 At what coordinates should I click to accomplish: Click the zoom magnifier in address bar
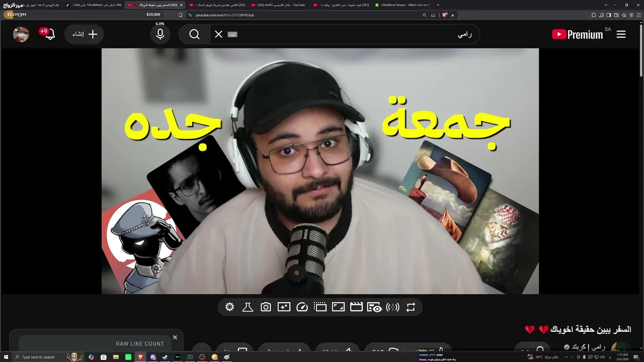pos(425,15)
